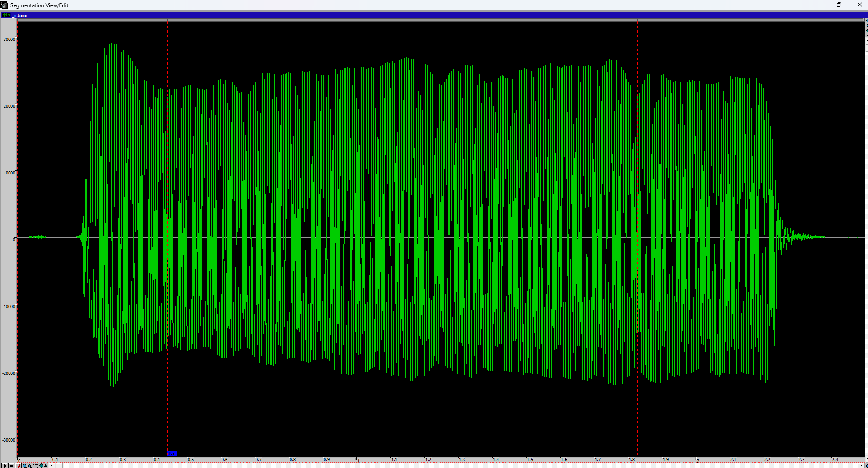Image resolution: width=868 pixels, height=468 pixels.
Task: Click the dashed-rectangle zoom to selection icon
Action: (35, 465)
